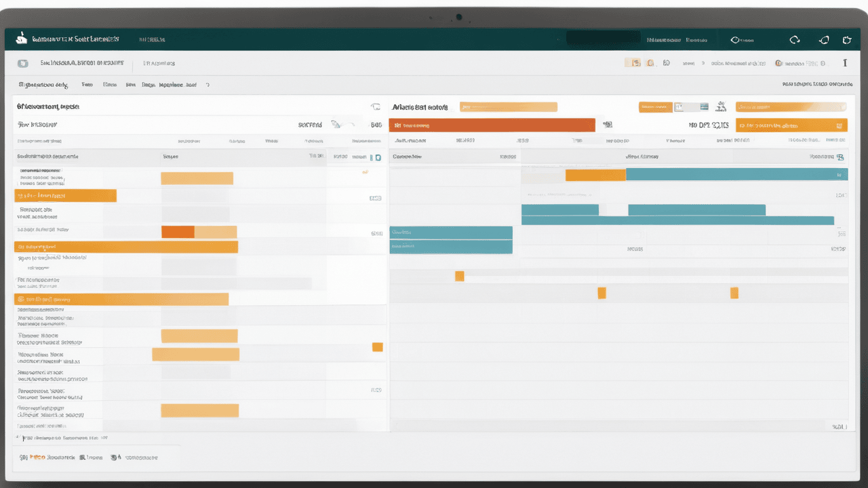Click the small orange button above the right panel
Screen dimensions: 868x488
click(655, 107)
